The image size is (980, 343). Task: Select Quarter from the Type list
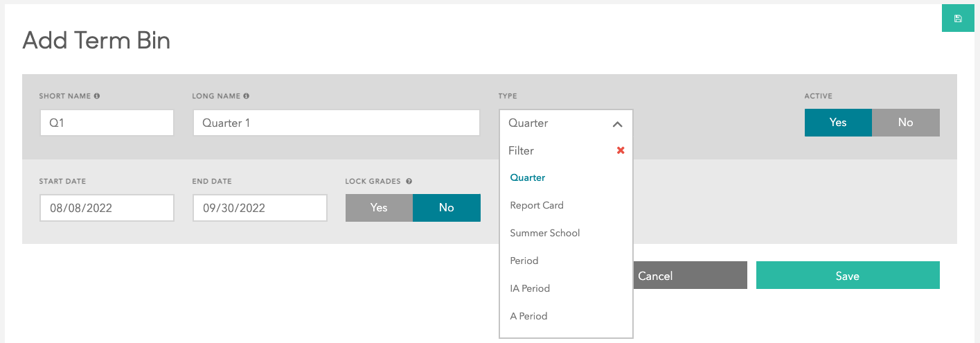coord(528,177)
